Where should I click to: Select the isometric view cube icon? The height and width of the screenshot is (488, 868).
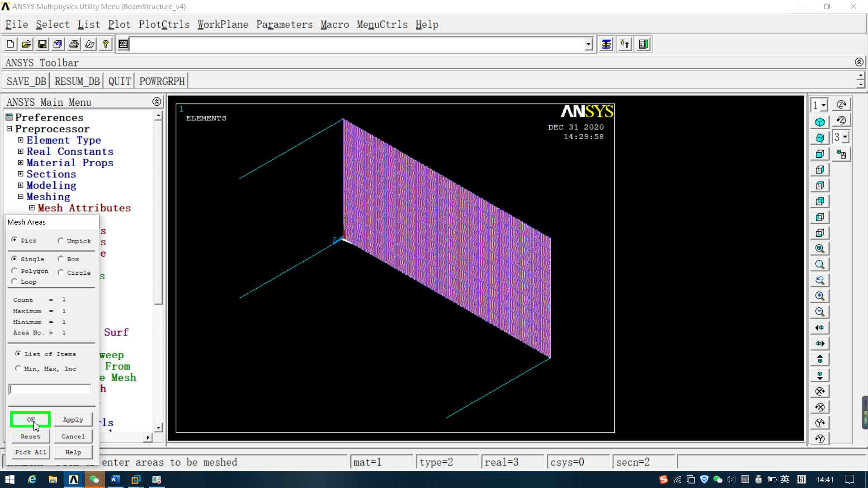pyautogui.click(x=819, y=122)
